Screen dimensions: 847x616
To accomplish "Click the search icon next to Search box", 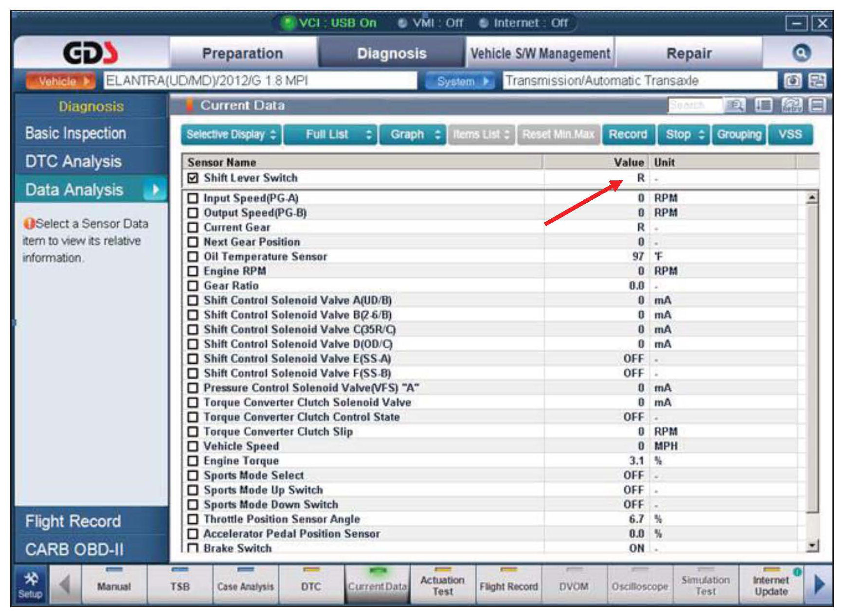I will (x=735, y=106).
